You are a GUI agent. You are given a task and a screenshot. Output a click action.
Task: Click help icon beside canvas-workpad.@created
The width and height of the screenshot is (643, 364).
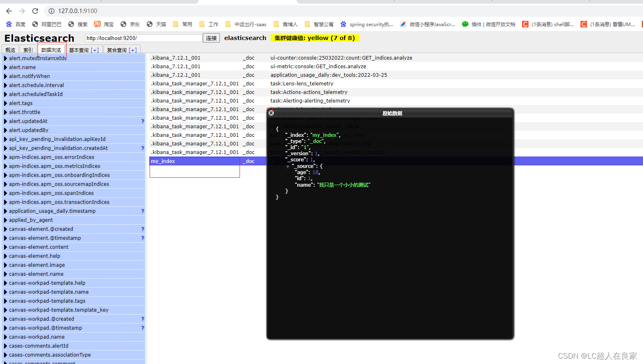[x=143, y=319]
